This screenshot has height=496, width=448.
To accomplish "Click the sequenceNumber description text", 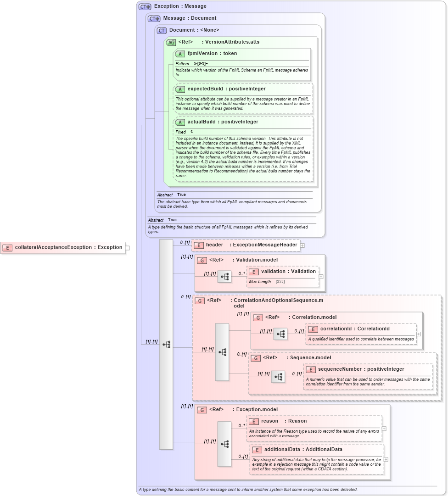I will pos(368,382).
